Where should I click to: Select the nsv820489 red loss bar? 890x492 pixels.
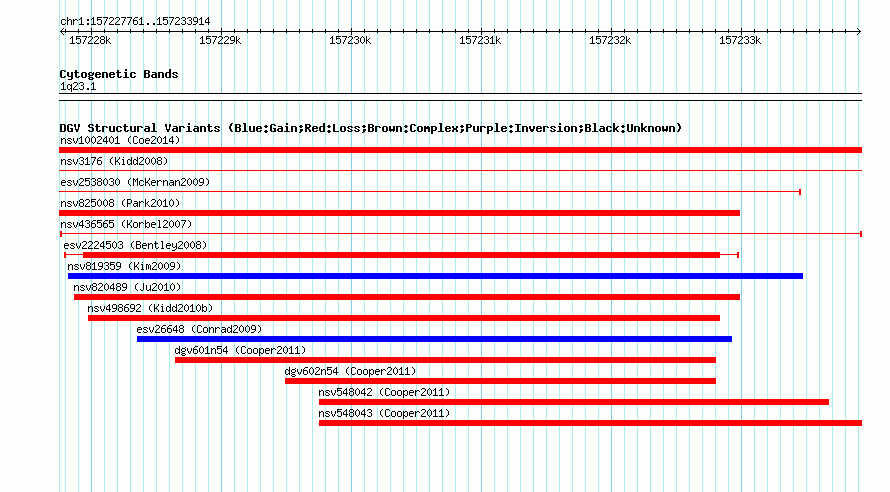(407, 297)
